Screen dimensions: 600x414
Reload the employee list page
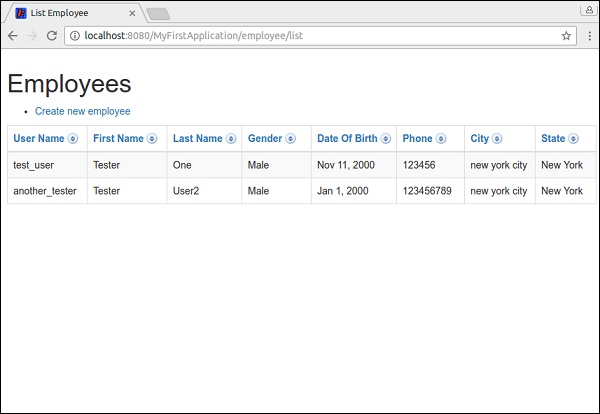(x=52, y=35)
